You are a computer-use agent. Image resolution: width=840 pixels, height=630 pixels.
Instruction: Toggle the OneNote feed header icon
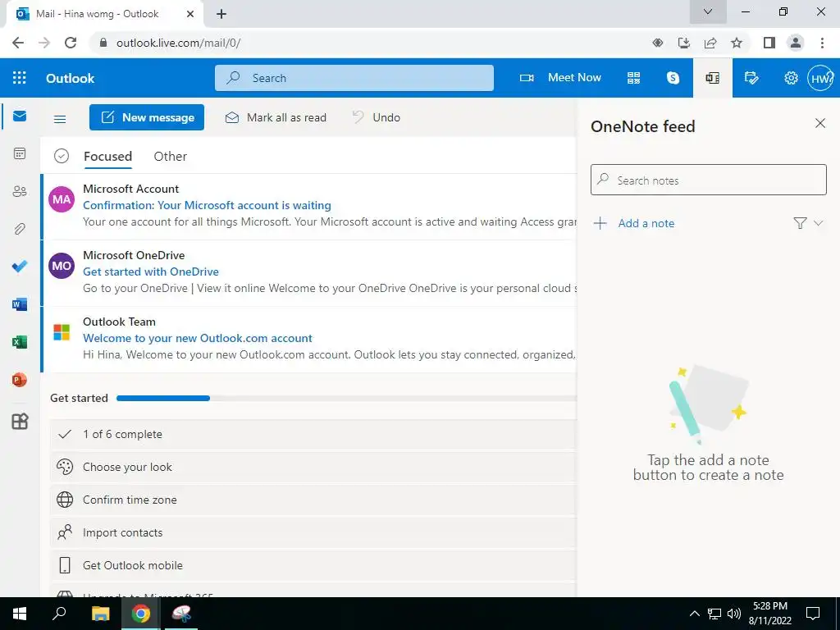[x=713, y=78]
